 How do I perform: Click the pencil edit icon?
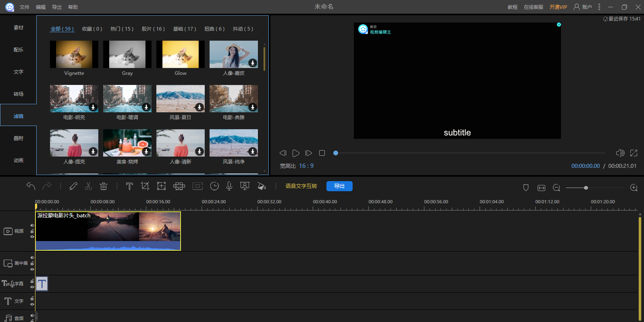point(73,186)
